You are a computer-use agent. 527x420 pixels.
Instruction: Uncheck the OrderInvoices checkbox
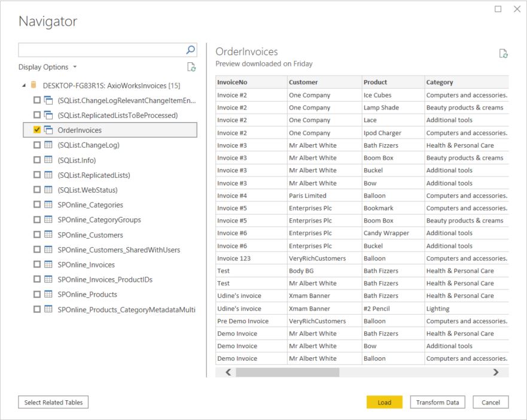tap(37, 130)
